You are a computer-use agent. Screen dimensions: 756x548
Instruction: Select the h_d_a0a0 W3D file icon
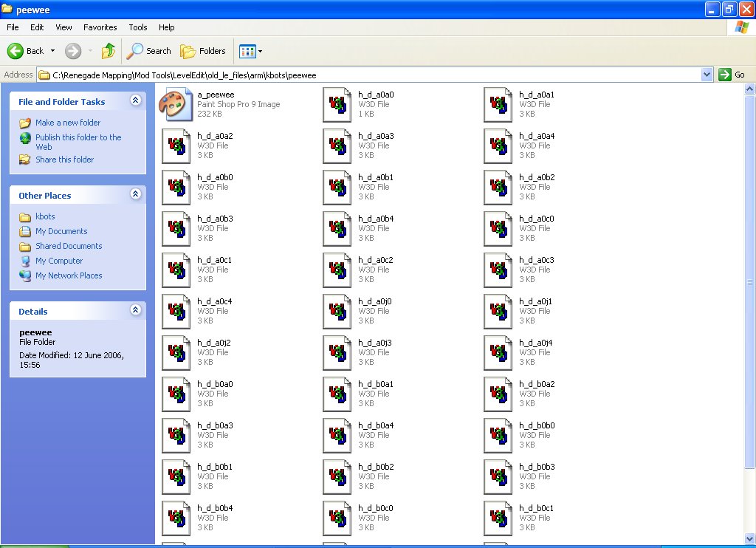(337, 104)
